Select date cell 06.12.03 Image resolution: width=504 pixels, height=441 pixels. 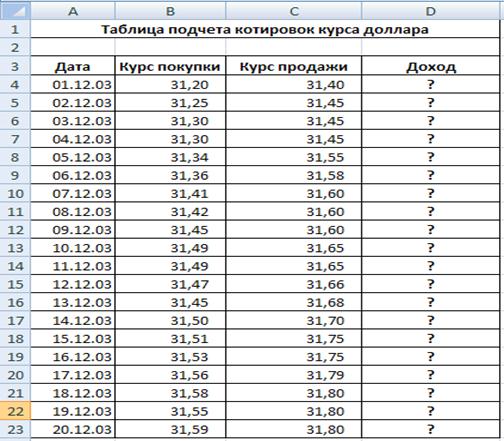coord(73,175)
